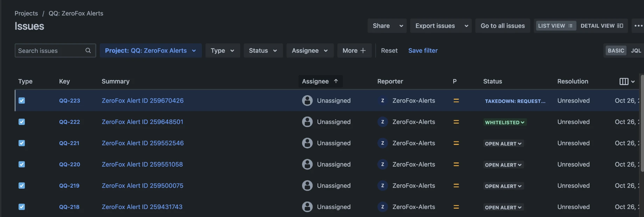Click the Save filter link

(423, 51)
